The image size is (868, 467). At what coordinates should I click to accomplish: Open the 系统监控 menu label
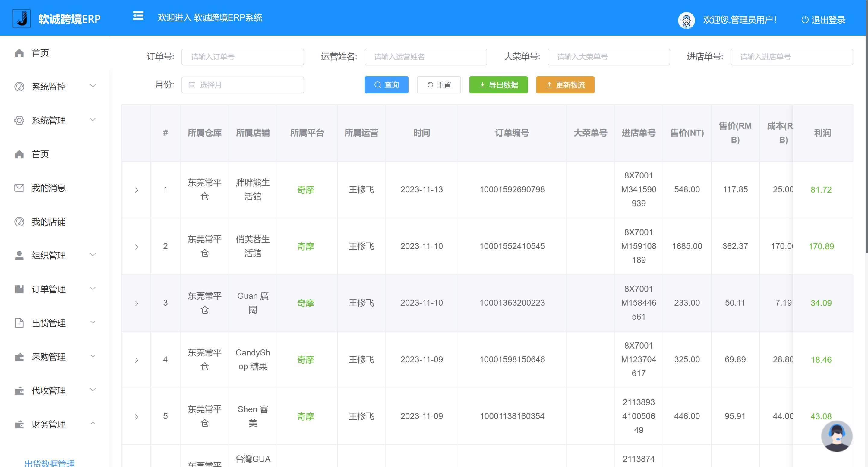point(49,87)
